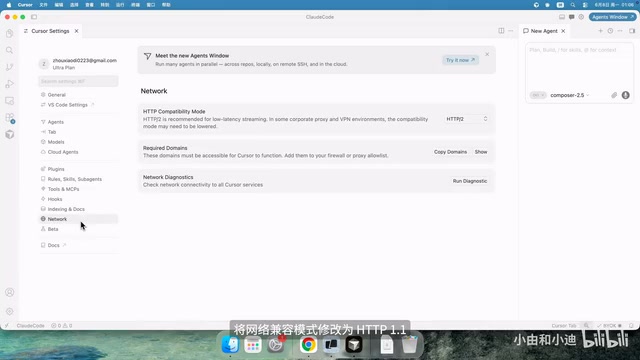Open the Search icon in activity bar
Viewport: 640px width, 360px height.
coord(9,50)
